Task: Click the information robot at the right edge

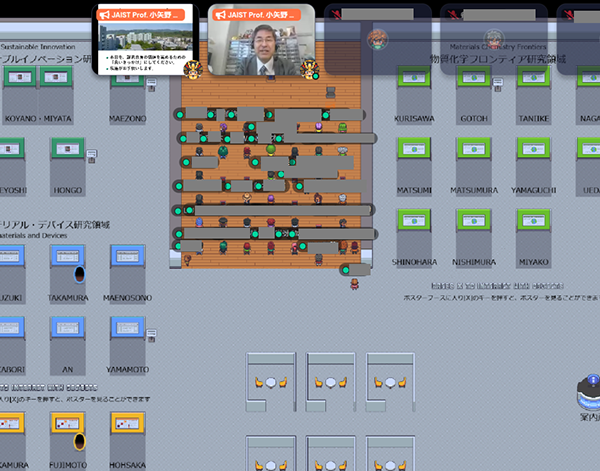Action: click(590, 393)
